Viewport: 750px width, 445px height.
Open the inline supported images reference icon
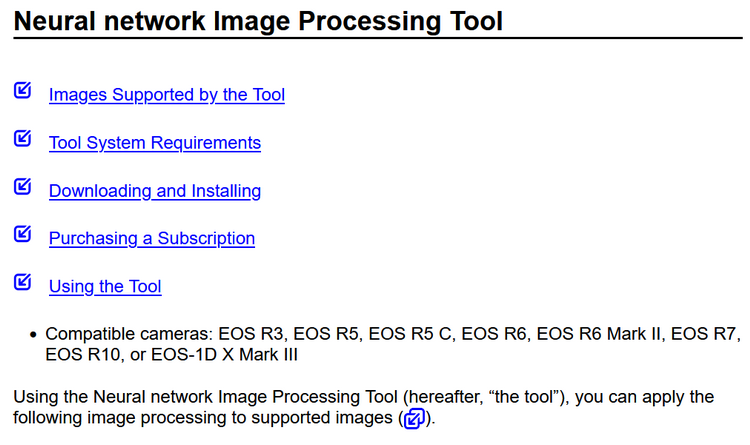414,418
